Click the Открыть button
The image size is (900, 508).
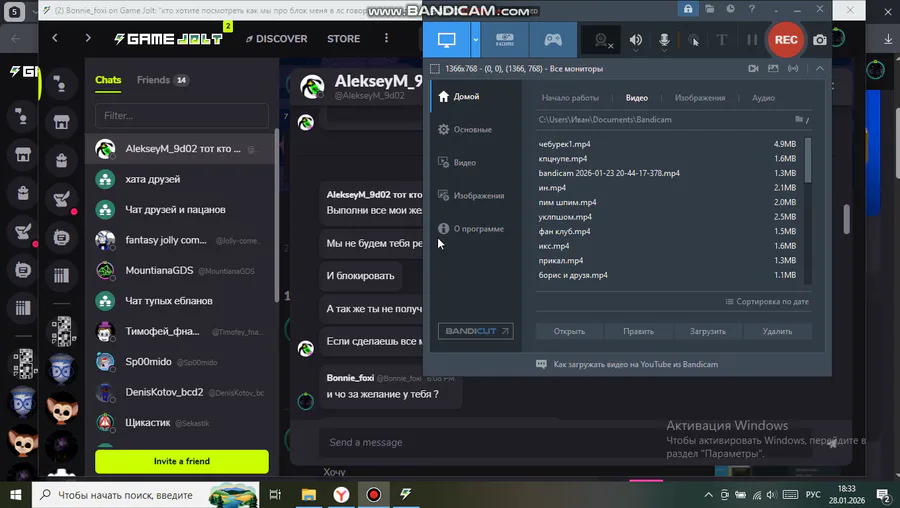[x=569, y=331]
